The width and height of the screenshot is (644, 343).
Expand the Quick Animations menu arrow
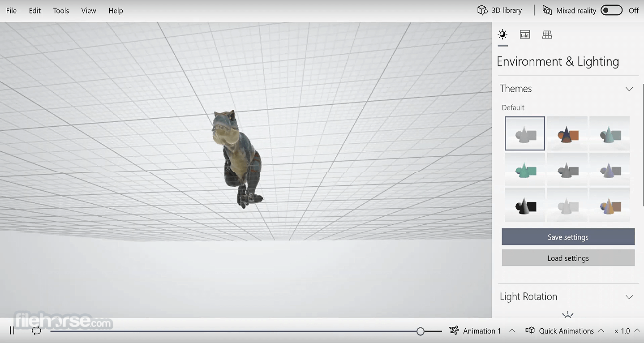point(601,330)
